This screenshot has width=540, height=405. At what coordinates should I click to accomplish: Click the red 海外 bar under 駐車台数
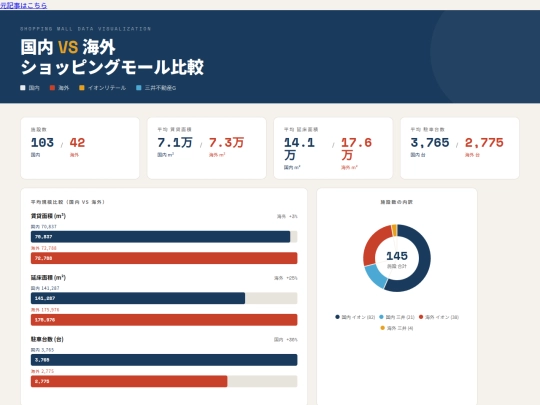tap(129, 381)
